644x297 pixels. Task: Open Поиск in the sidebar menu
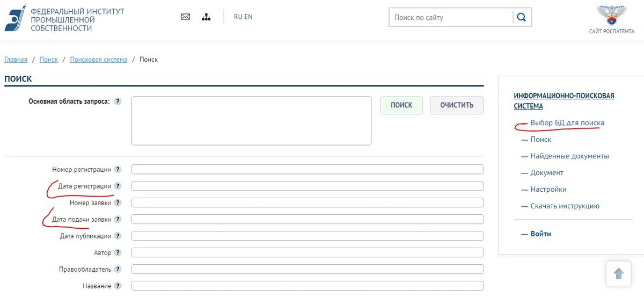pos(540,140)
